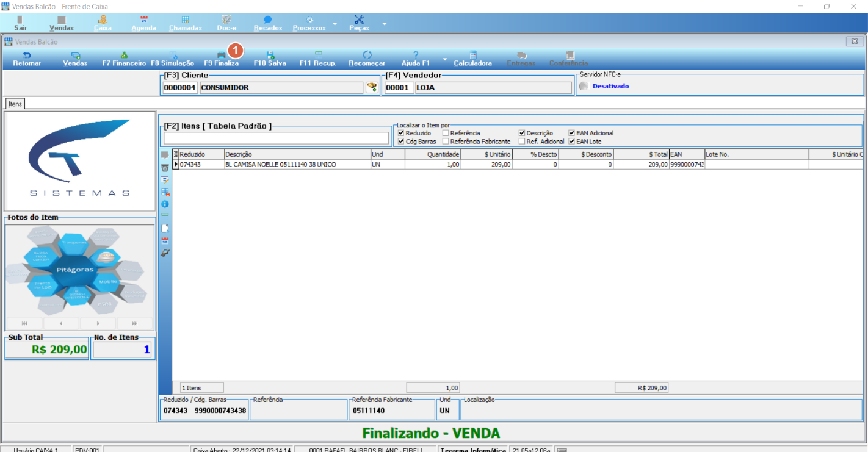Click Recomeçar to restart the sale
The height and width of the screenshot is (452, 868).
tap(367, 59)
